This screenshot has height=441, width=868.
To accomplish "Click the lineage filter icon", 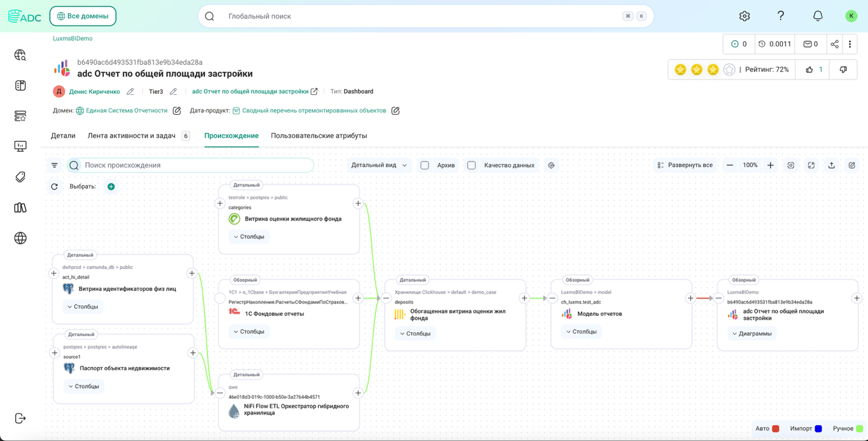I will click(55, 165).
